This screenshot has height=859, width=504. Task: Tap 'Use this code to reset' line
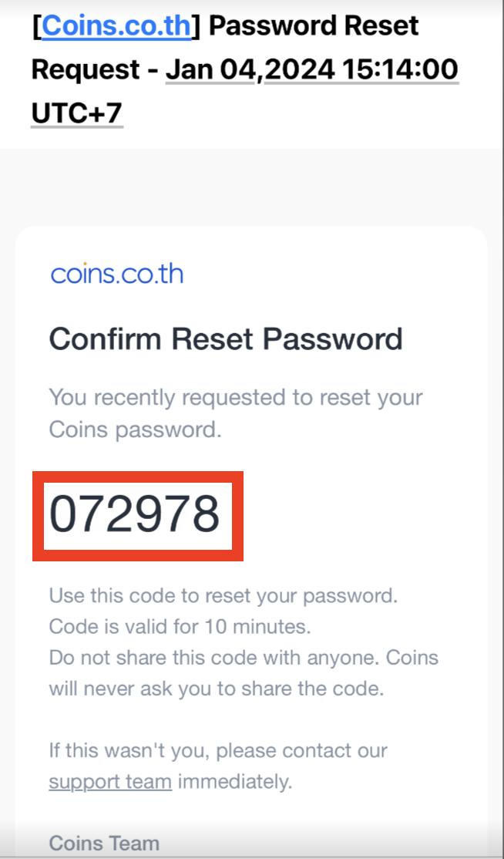[223, 595]
